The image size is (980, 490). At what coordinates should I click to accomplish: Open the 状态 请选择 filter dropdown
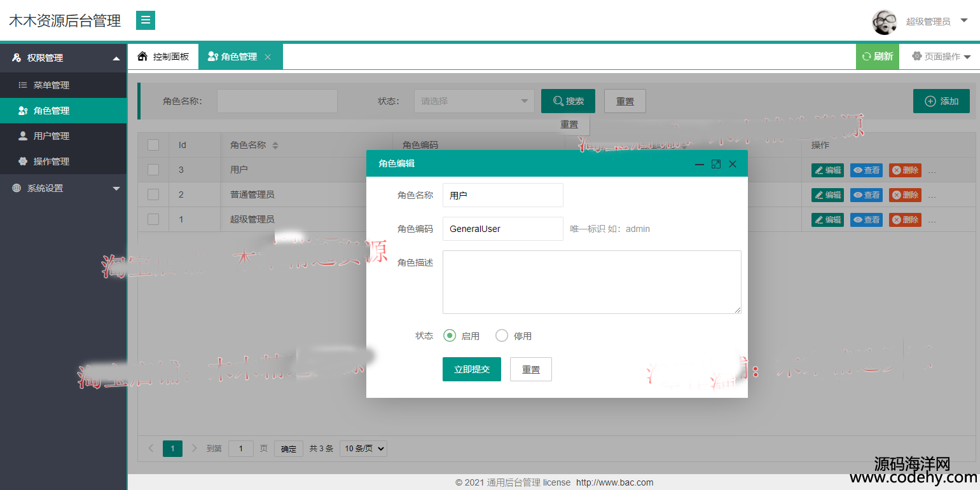pyautogui.click(x=474, y=101)
